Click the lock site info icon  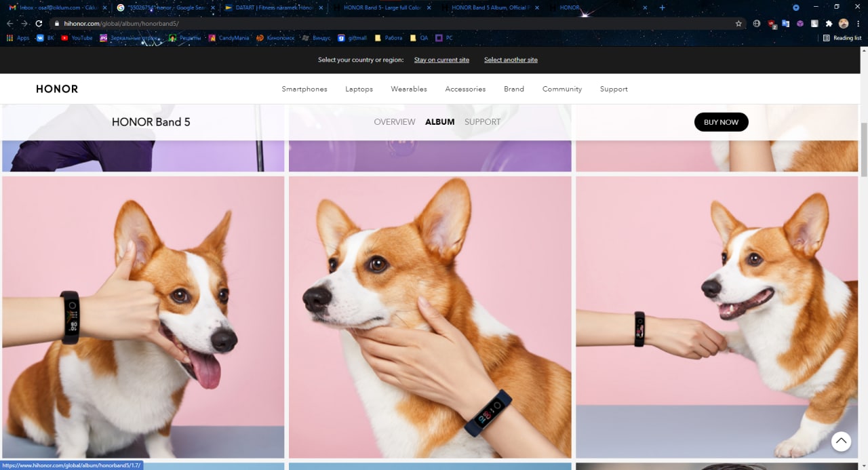point(58,23)
